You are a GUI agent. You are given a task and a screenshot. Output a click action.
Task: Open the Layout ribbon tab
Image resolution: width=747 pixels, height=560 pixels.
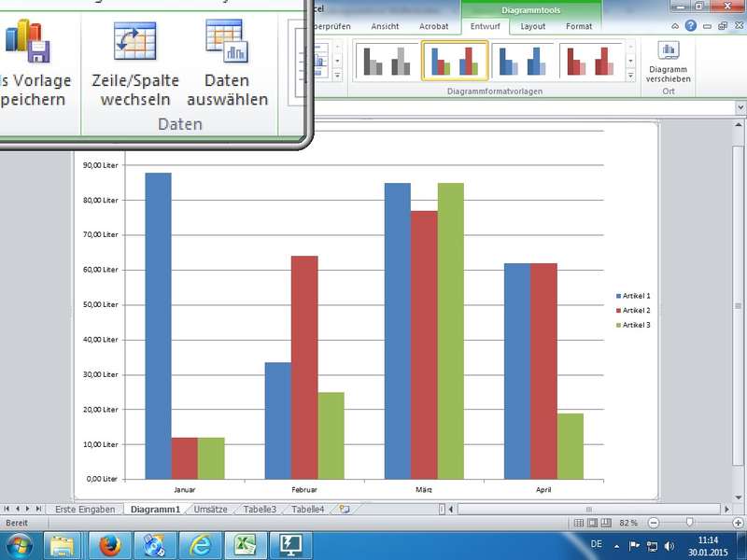532,26
